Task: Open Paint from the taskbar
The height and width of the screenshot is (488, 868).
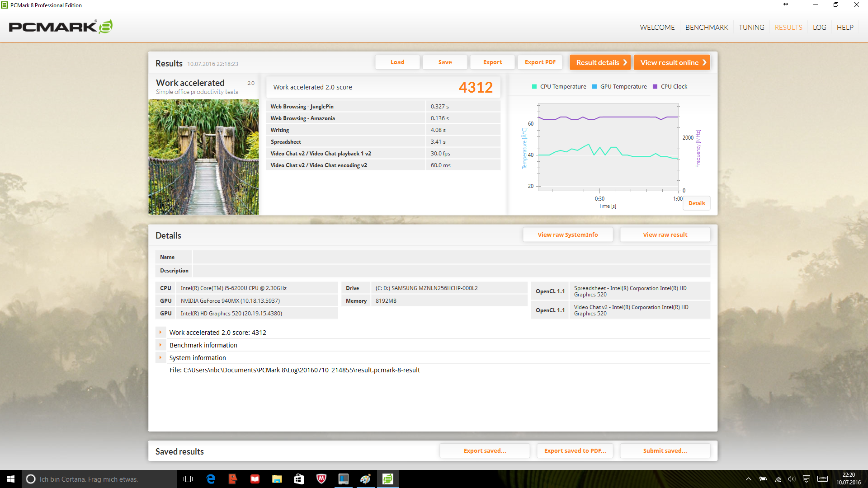Action: [x=365, y=479]
